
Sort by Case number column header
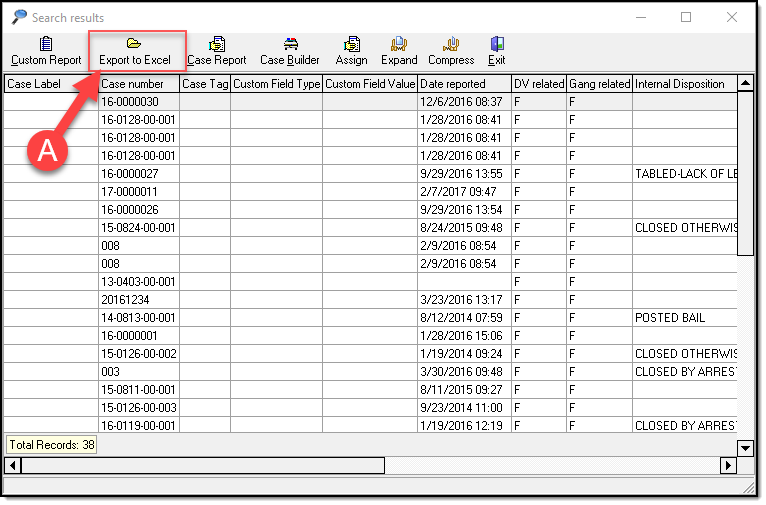point(139,84)
